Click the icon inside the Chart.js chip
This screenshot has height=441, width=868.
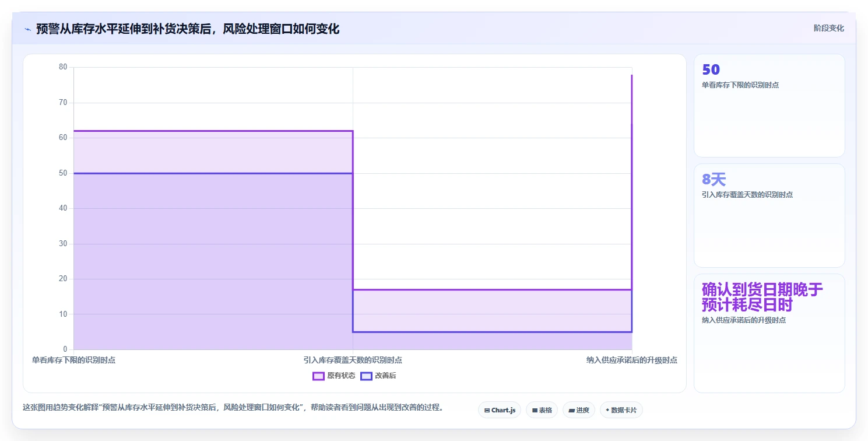(487, 411)
